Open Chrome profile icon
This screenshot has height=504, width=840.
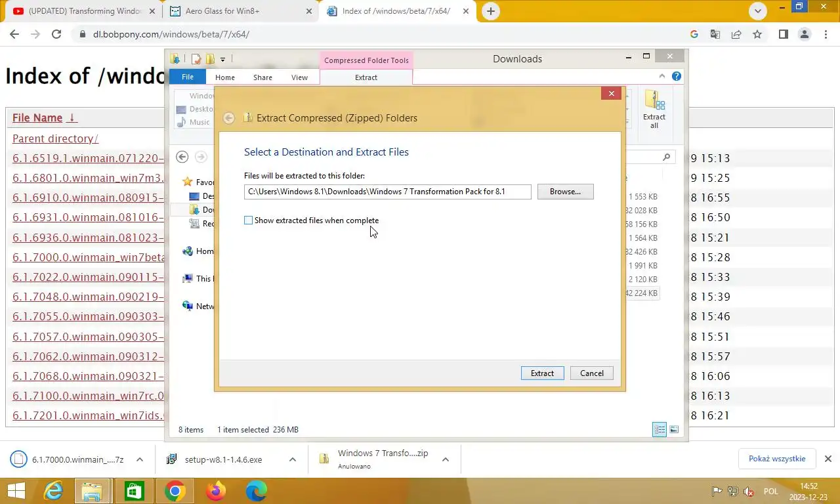click(x=805, y=34)
